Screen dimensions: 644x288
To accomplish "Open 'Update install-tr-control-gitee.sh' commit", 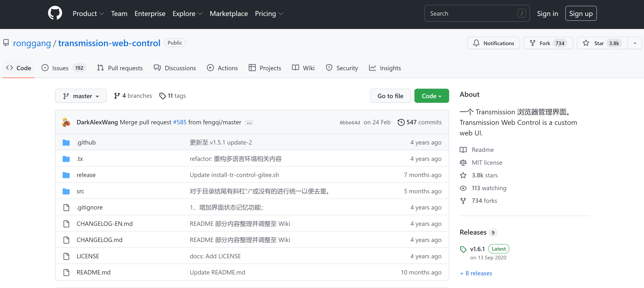I will (x=234, y=175).
